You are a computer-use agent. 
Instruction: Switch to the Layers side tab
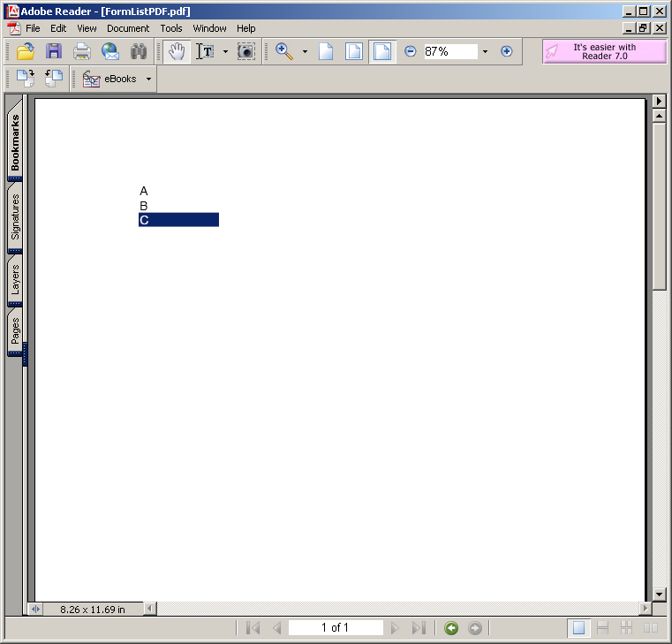coord(15,279)
